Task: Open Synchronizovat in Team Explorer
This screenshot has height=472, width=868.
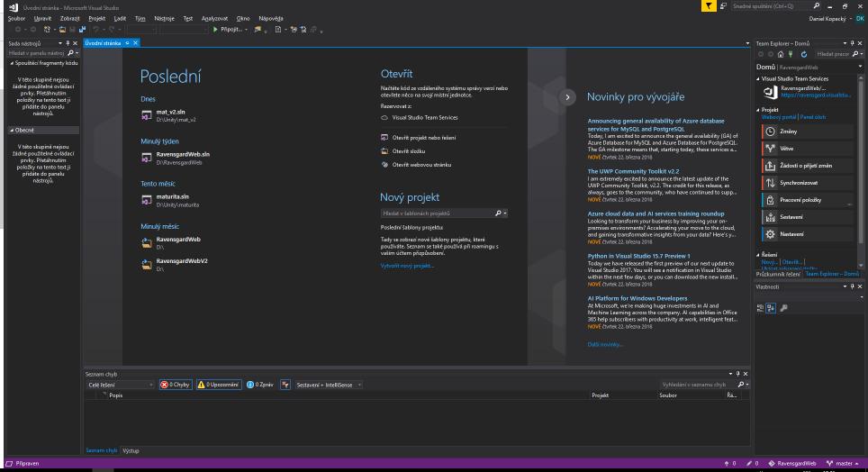Action: [x=807, y=183]
